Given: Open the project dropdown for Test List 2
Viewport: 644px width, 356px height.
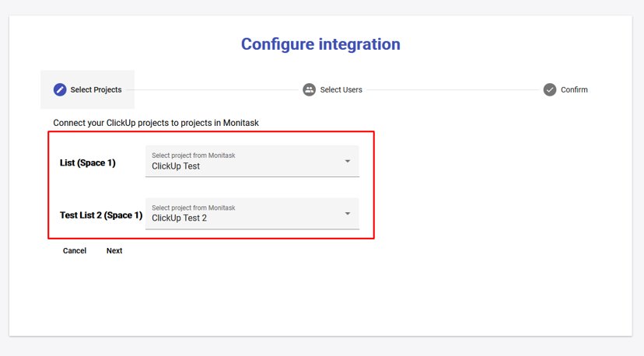Looking at the screenshot, I should coord(252,214).
